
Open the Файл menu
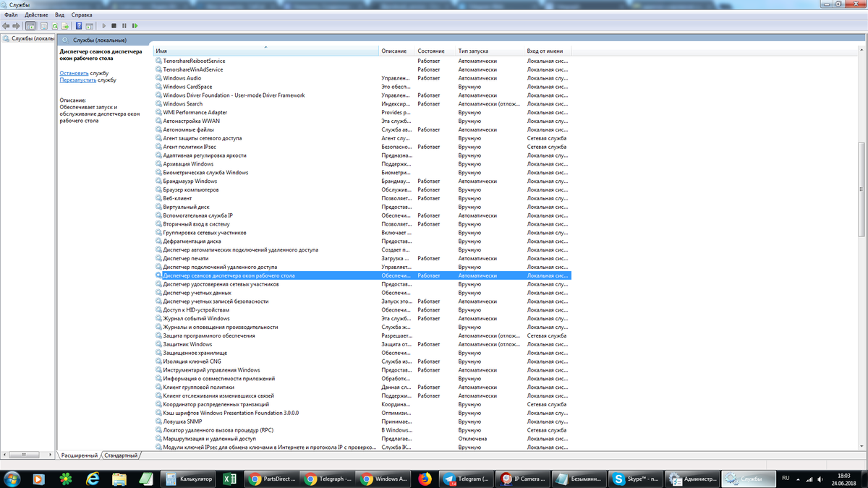(x=11, y=14)
